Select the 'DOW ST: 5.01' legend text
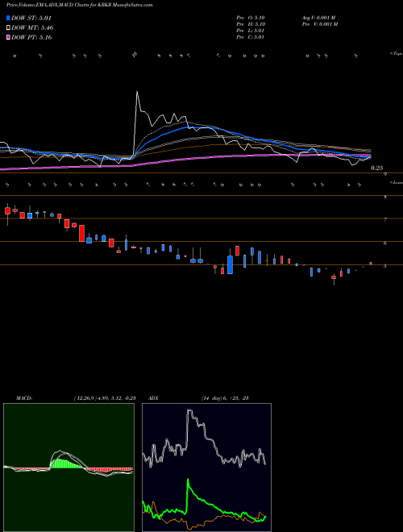Image resolution: width=403 pixels, height=532 pixels. [31, 19]
